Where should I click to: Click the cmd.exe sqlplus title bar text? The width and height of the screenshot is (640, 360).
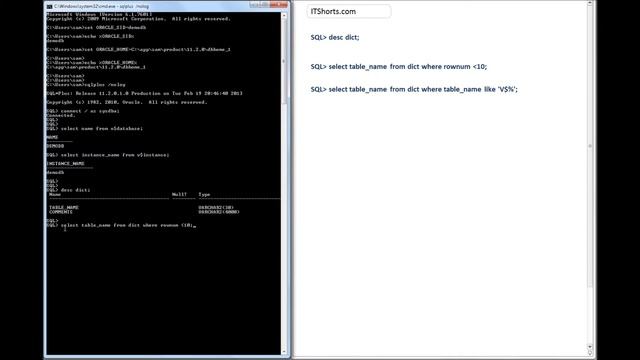102,7
